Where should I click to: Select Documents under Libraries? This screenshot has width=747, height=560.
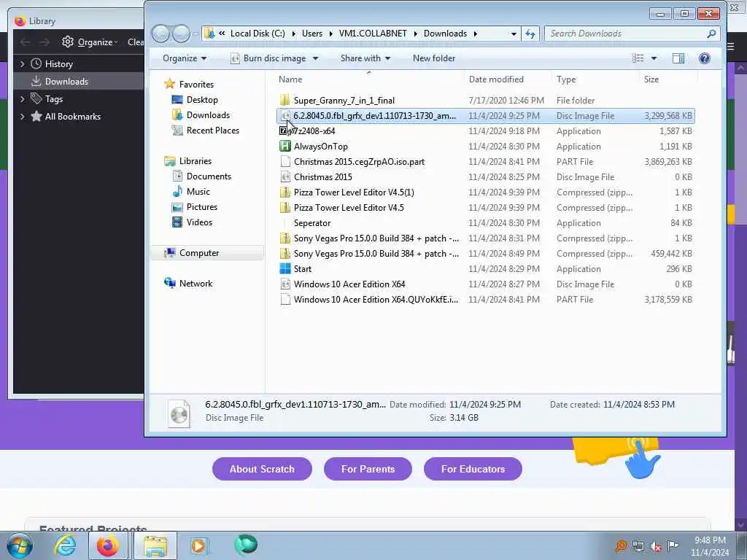(x=209, y=176)
